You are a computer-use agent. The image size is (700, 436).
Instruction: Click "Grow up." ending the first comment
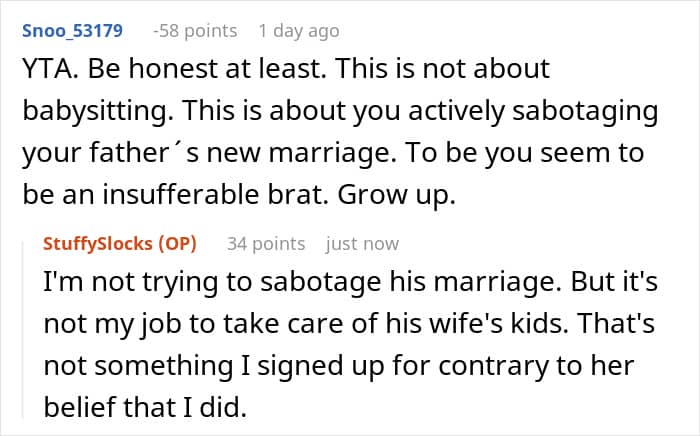pyautogui.click(x=396, y=195)
